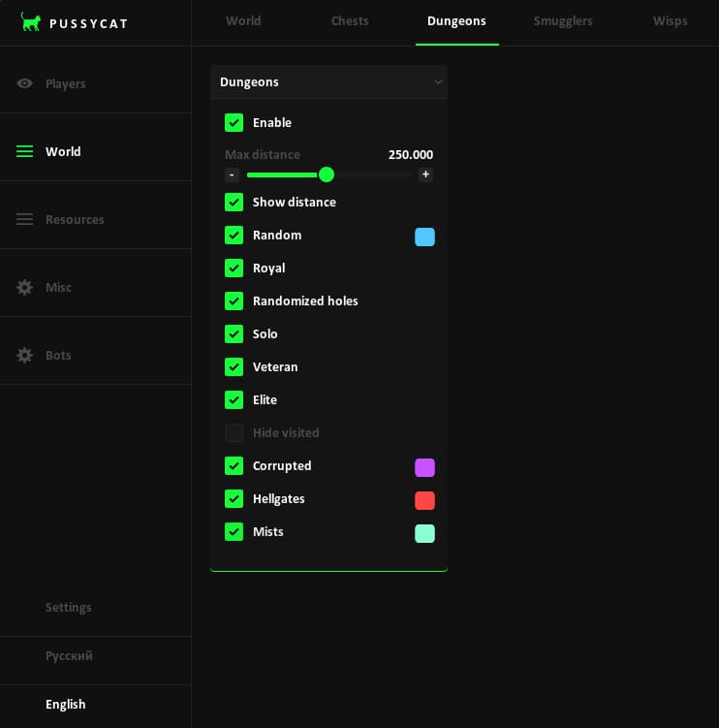Toggle the Mists checkbox
Screen dimensions: 719x728
(234, 531)
